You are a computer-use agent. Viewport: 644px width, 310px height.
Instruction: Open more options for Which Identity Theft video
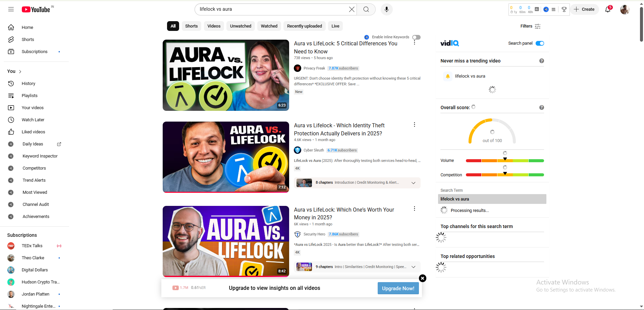[415, 125]
